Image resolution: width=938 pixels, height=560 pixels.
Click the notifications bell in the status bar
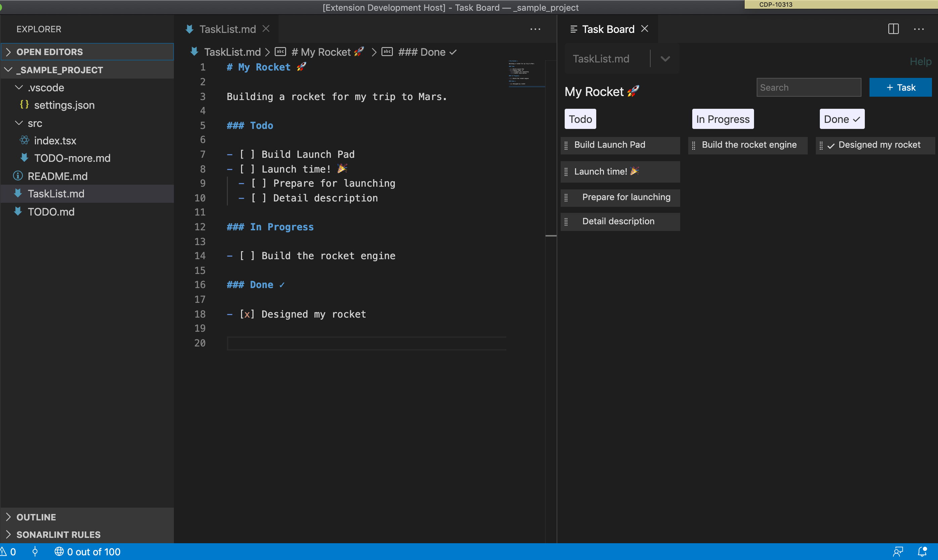pyautogui.click(x=922, y=552)
